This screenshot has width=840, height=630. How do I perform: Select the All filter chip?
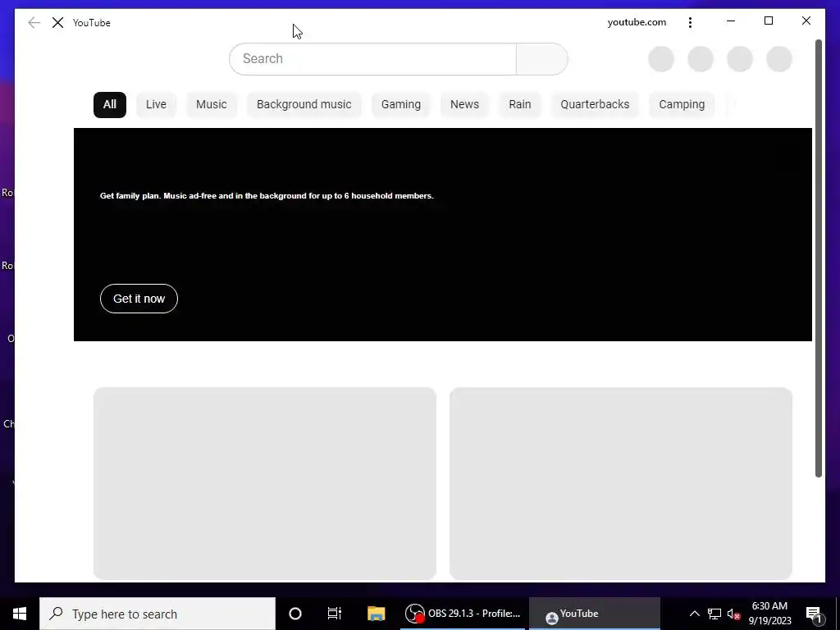click(110, 104)
